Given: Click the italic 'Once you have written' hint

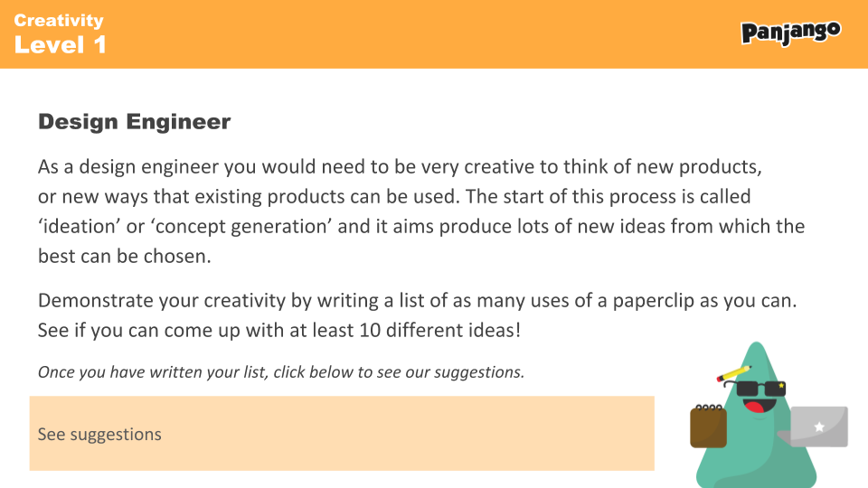Looking at the screenshot, I should tap(280, 371).
